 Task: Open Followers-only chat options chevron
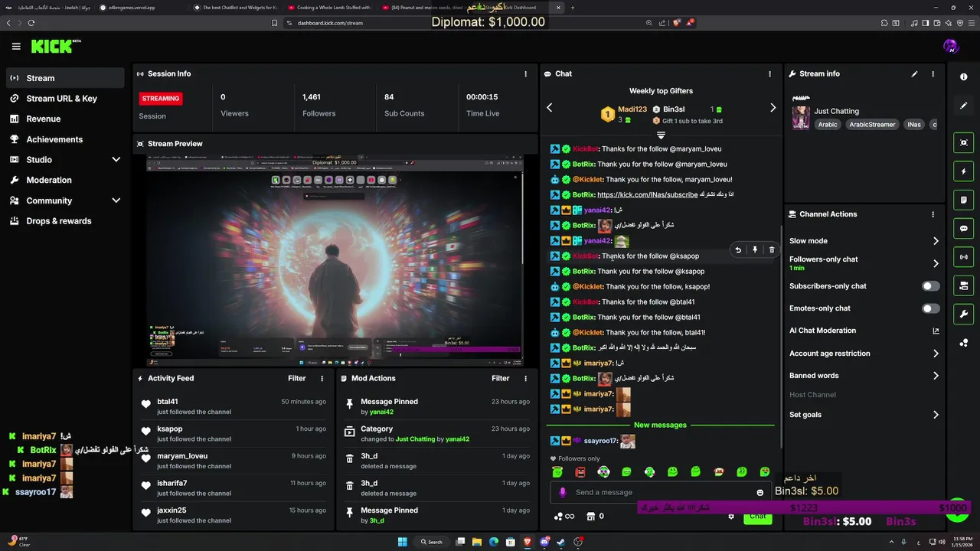(x=936, y=263)
